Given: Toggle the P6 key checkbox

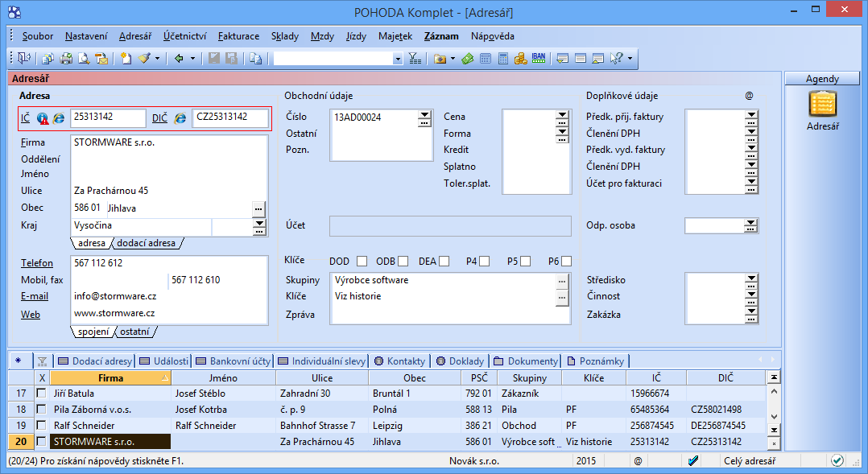Looking at the screenshot, I should click(566, 261).
